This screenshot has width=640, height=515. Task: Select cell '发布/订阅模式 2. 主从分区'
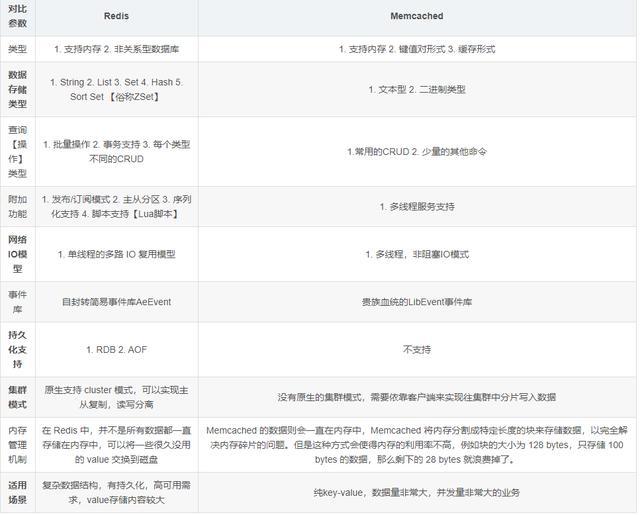[116, 207]
